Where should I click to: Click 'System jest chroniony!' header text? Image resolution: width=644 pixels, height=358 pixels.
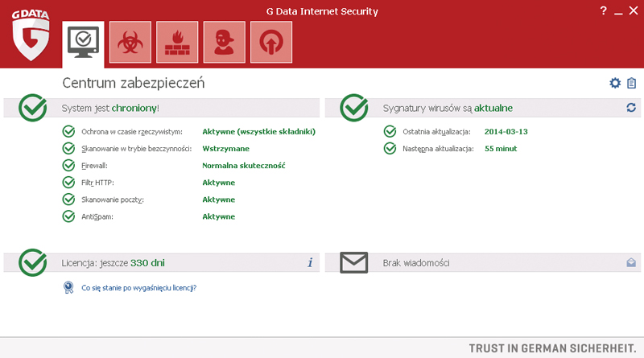110,109
